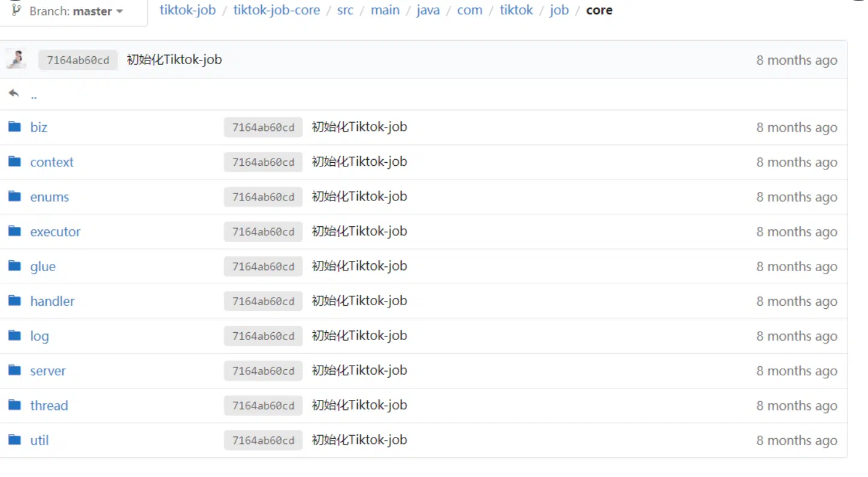Click the enums folder icon
868x477 pixels.
[14, 196]
